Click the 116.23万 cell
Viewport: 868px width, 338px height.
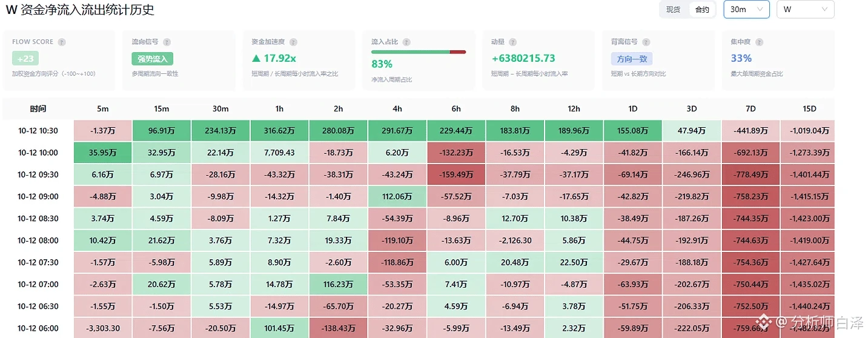tap(338, 284)
